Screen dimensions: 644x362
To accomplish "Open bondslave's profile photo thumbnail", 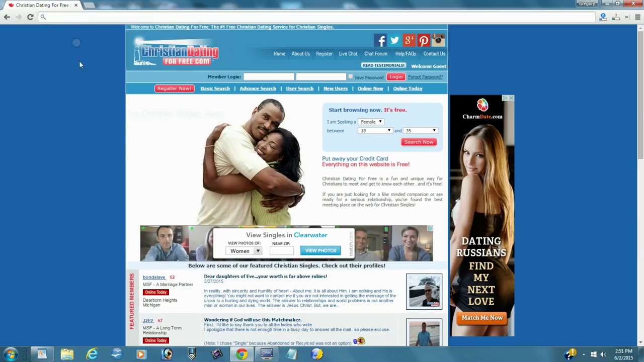I will 424,292.
